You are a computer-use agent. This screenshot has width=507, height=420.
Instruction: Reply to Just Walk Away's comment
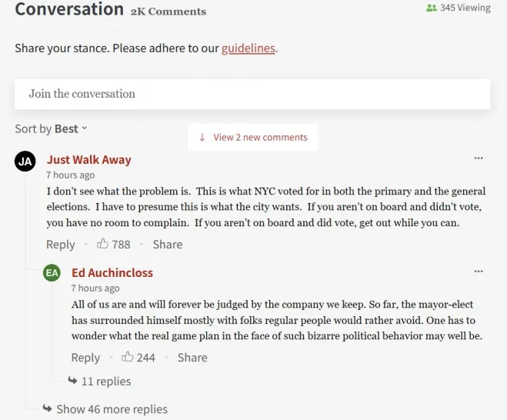click(x=61, y=245)
